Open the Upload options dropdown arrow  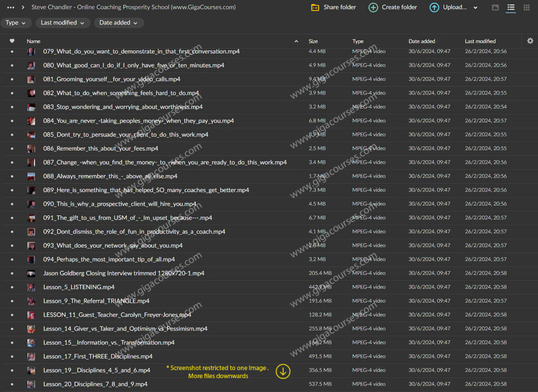point(475,8)
